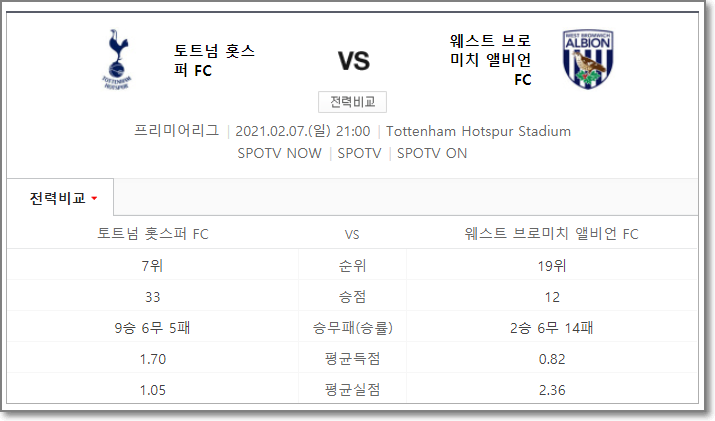Click the Tottenham Hotspur crest logo

(x=117, y=59)
